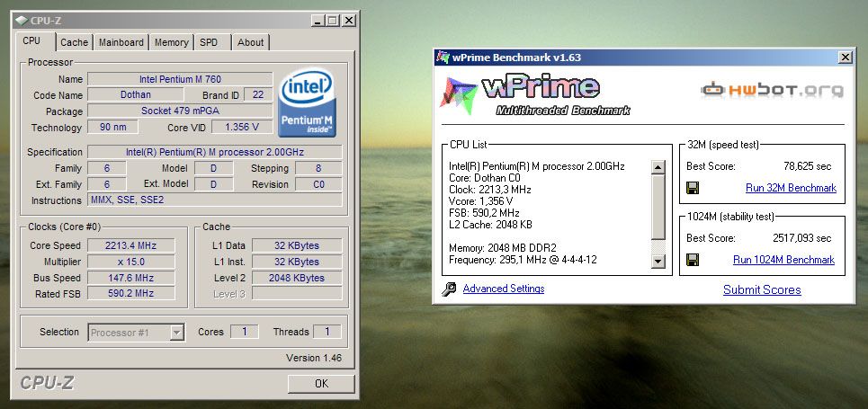Click 'Clock: 2213,3 MHz' line in CPU List

click(490, 190)
